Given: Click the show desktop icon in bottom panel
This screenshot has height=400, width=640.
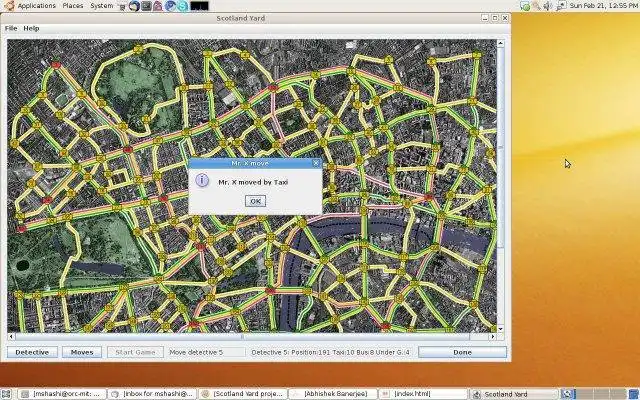Looking at the screenshot, I should 6,394.
